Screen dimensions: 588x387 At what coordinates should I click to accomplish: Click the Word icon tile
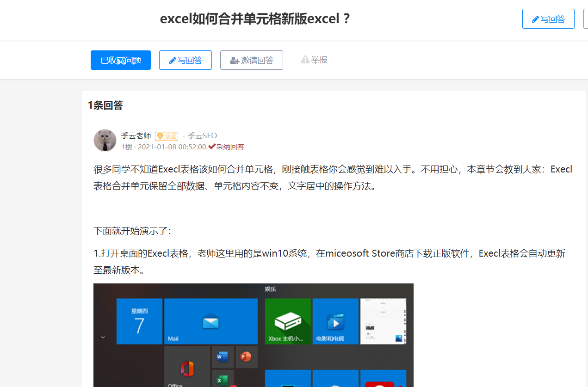223,356
